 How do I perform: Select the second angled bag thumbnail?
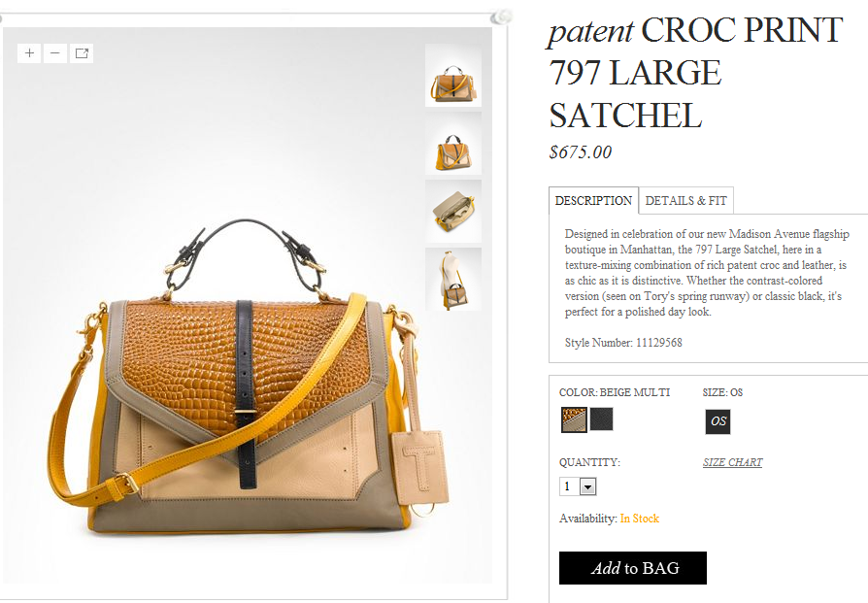tap(453, 144)
